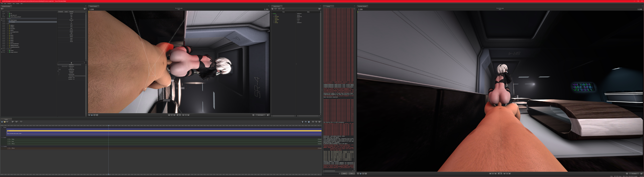Play the animation in the secondary viewport
Viewport: 644px width, 177px height.
pyautogui.click(x=501, y=174)
